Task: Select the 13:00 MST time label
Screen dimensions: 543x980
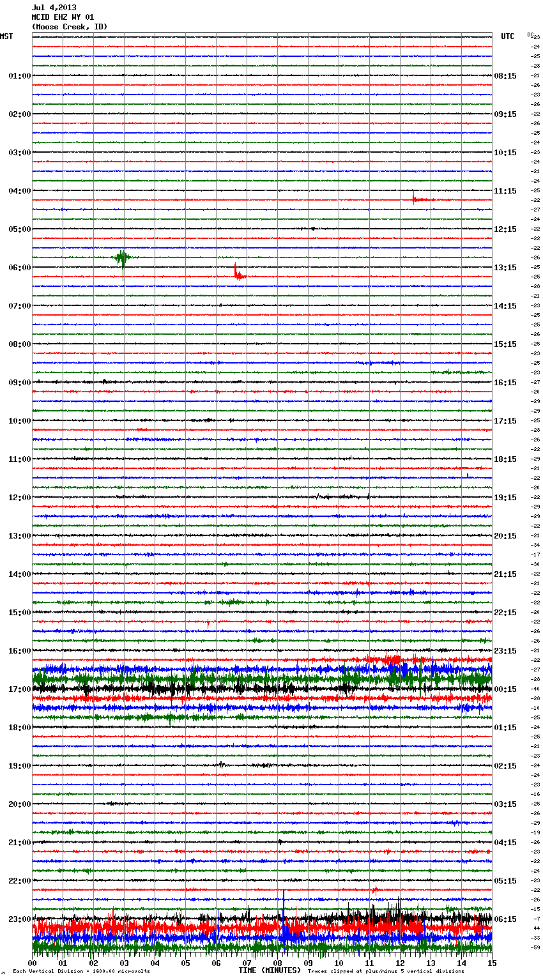Action: pos(20,535)
